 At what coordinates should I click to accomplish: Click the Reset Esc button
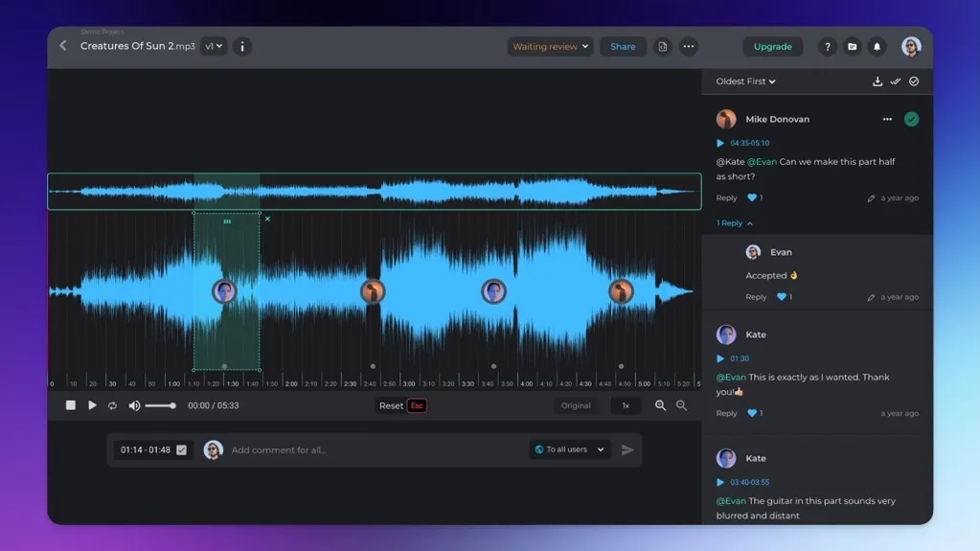tap(402, 406)
